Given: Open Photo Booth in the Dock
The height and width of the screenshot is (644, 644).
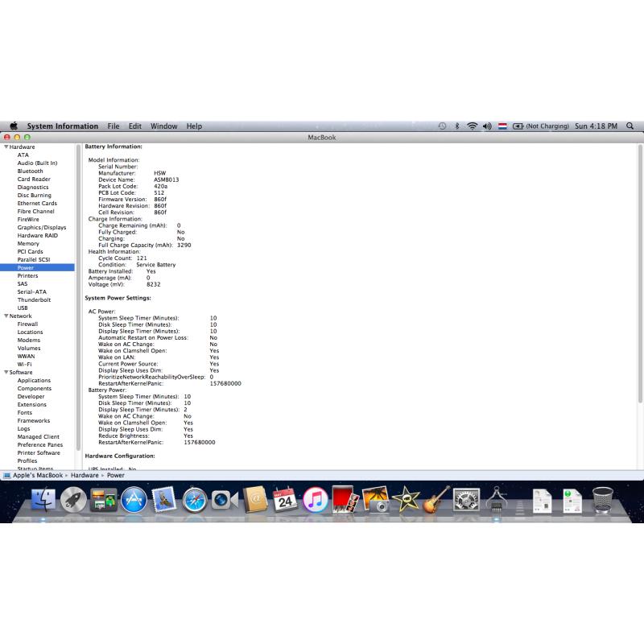Looking at the screenshot, I should [x=345, y=499].
